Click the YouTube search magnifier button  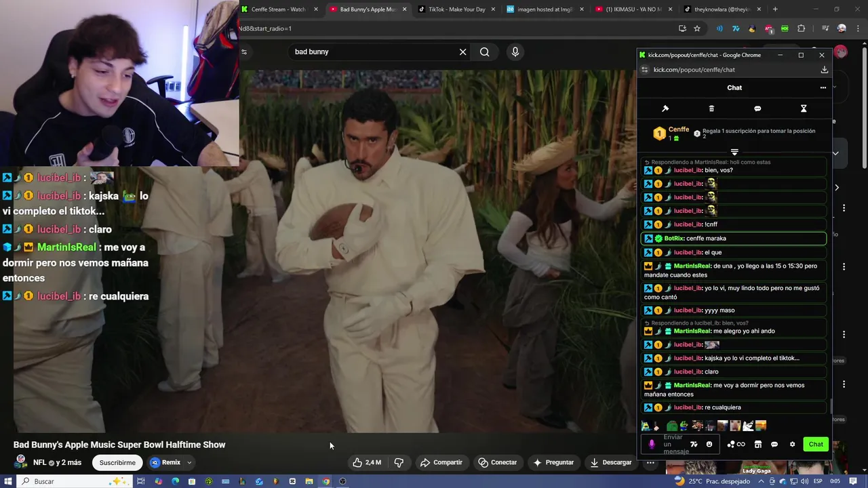pyautogui.click(x=484, y=52)
